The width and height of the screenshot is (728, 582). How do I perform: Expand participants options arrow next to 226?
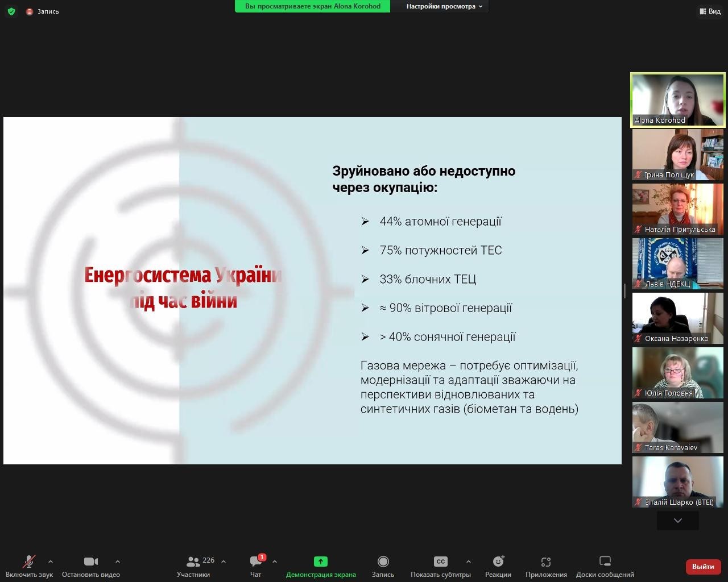click(224, 562)
